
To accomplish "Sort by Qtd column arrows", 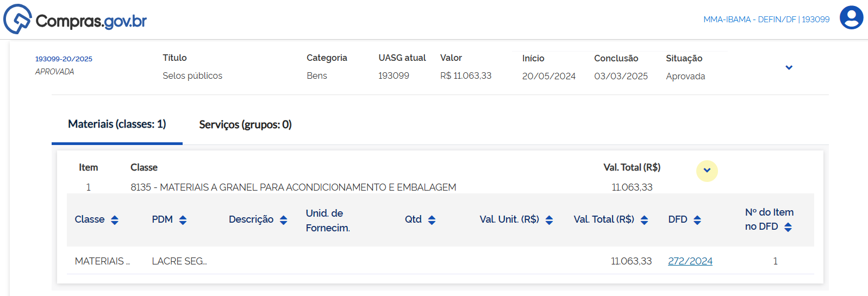I will tap(432, 220).
